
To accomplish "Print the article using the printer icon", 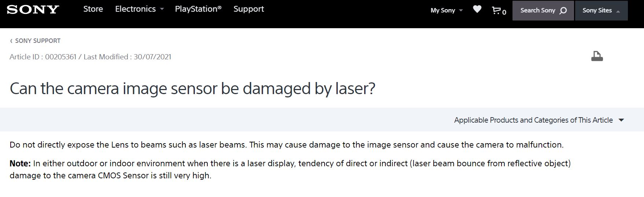I will pos(597,56).
